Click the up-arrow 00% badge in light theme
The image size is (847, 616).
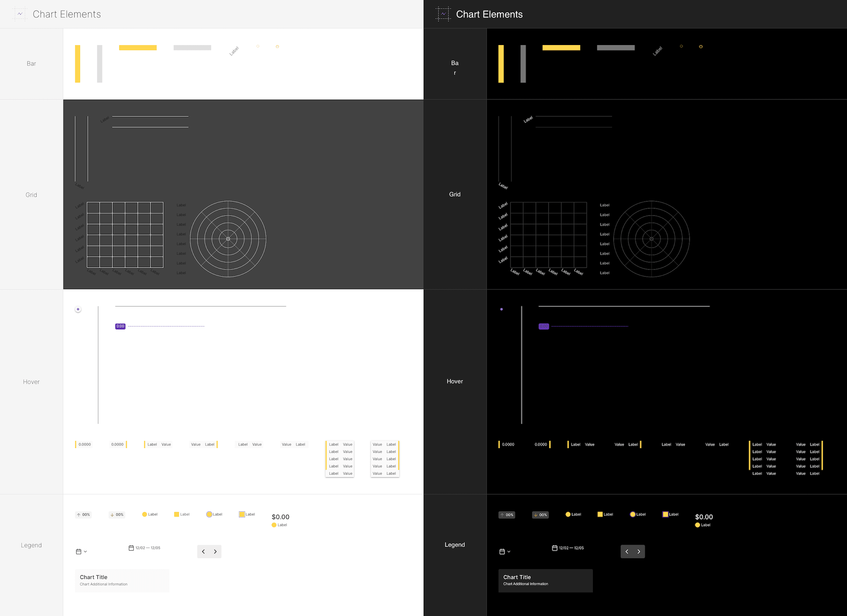83,515
